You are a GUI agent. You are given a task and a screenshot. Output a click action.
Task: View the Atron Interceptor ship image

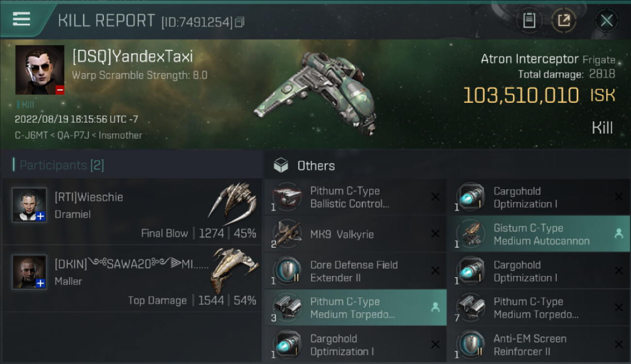coord(315,92)
